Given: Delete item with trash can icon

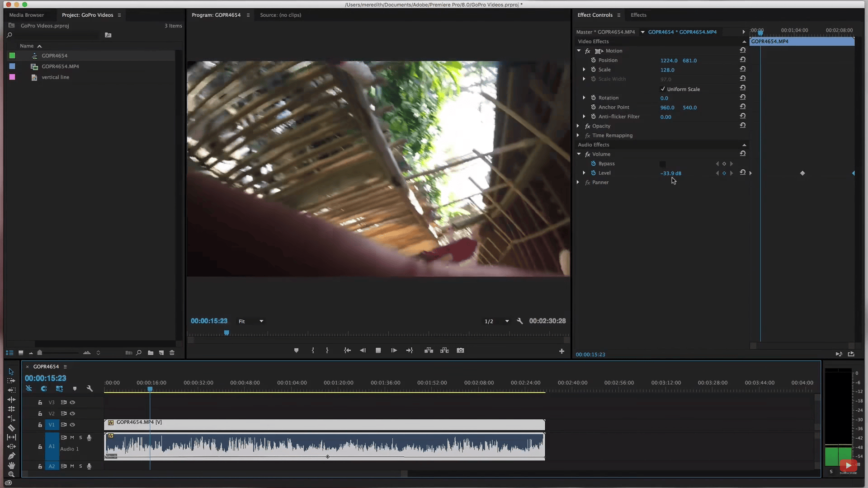Looking at the screenshot, I should 172,353.
